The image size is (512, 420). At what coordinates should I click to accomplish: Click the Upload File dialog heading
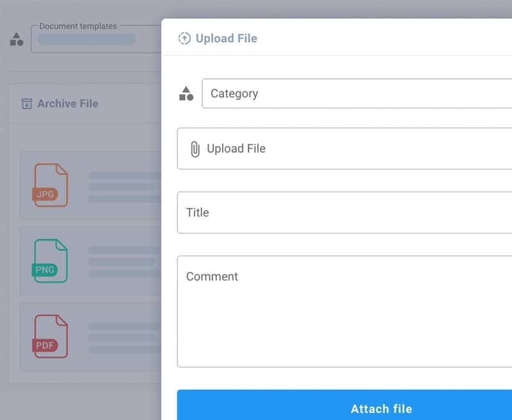pyautogui.click(x=227, y=38)
